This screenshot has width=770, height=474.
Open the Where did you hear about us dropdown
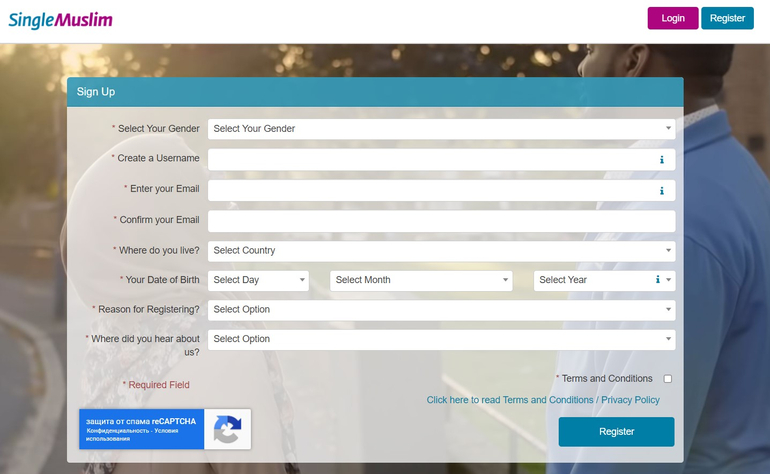pos(441,339)
